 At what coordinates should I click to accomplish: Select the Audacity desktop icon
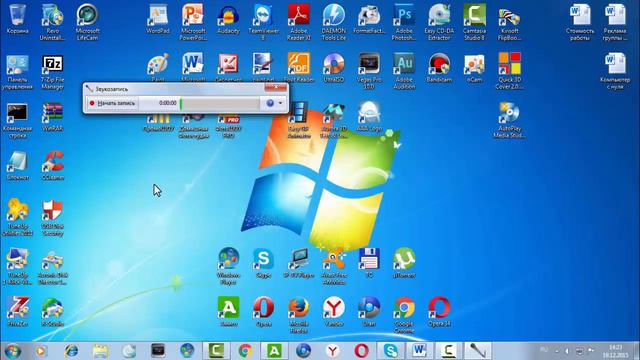click(x=228, y=19)
